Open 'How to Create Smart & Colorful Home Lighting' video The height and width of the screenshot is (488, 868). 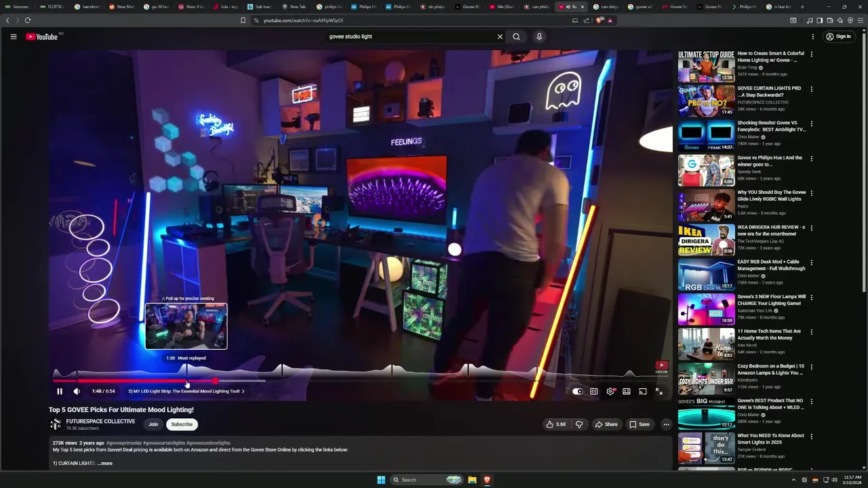(x=771, y=56)
